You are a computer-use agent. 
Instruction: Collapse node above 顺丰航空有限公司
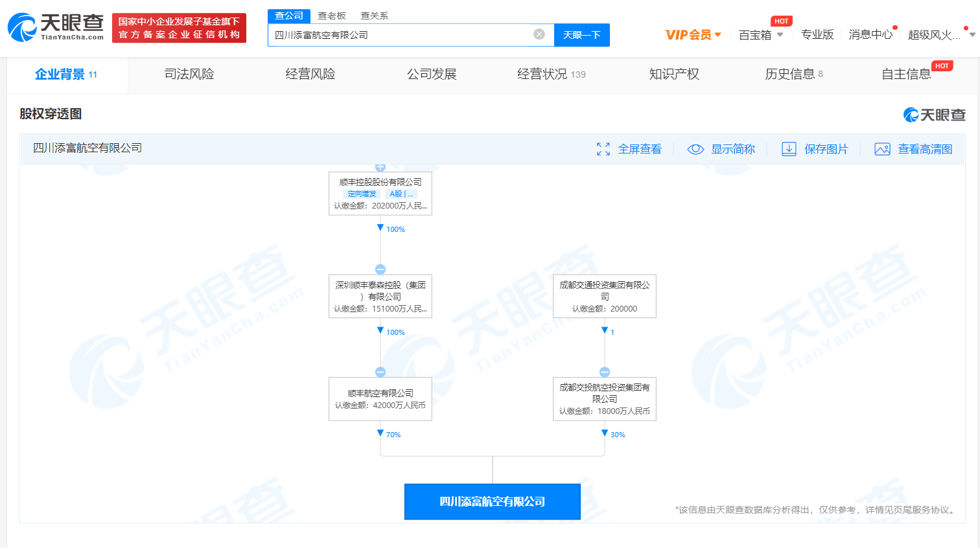pos(380,372)
